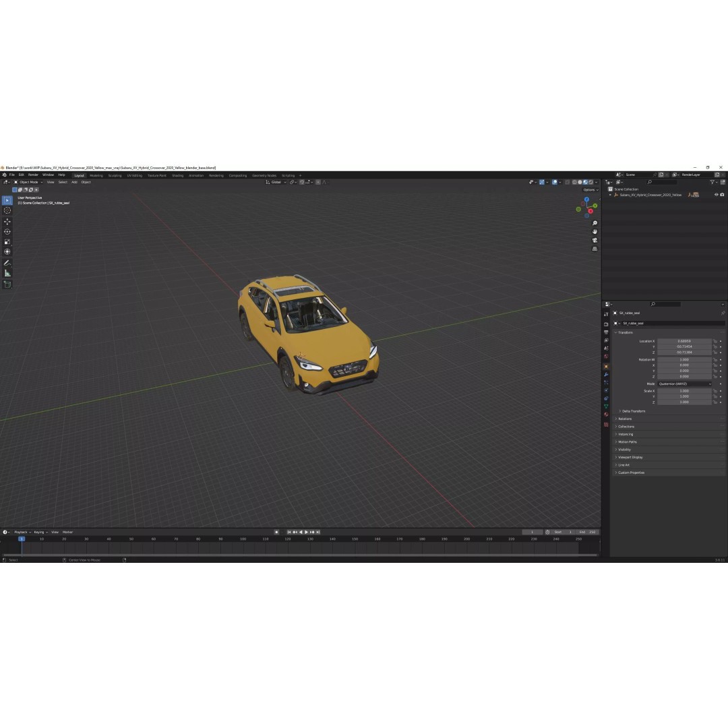Open the viewport Options dropdown
728x728 pixels.
point(590,190)
